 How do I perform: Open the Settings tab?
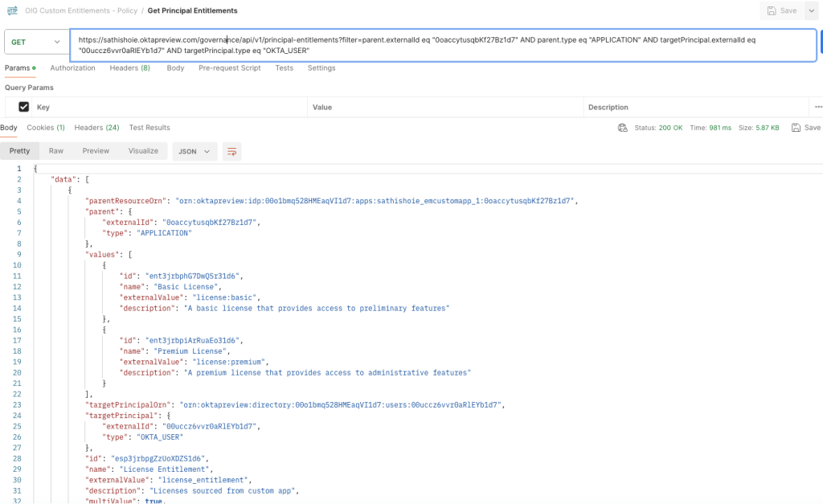coord(321,68)
